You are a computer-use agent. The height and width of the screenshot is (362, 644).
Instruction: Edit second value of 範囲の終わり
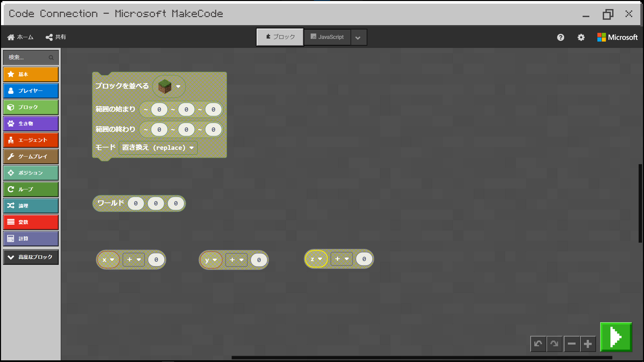pos(186,130)
